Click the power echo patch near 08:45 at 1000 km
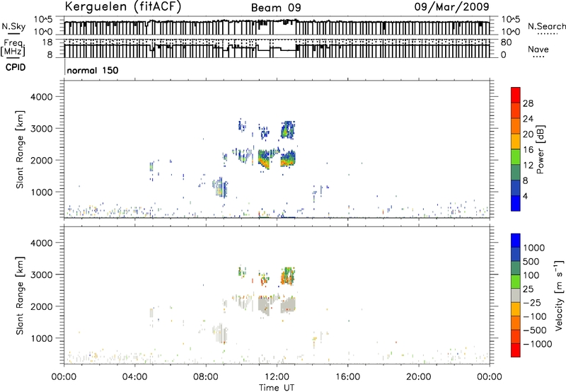 (220, 188)
